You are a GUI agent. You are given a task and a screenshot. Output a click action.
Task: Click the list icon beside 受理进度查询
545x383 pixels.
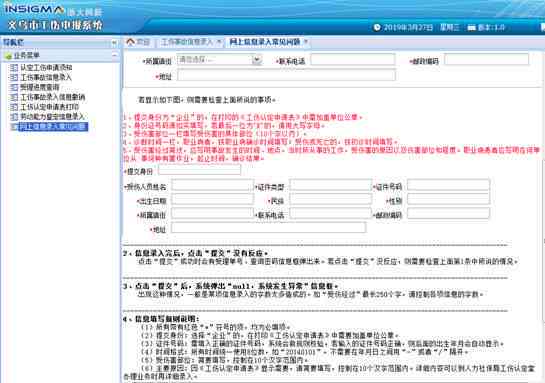pyautogui.click(x=14, y=87)
